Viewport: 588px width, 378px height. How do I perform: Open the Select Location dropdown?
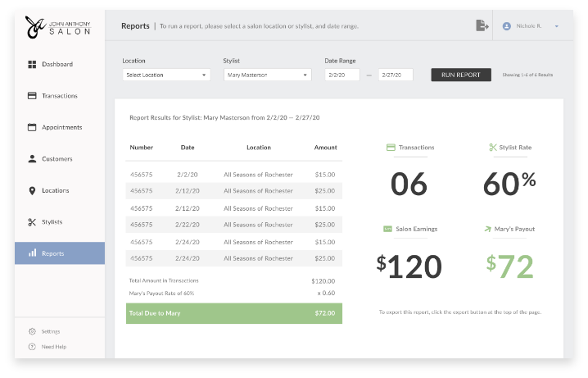tap(166, 75)
